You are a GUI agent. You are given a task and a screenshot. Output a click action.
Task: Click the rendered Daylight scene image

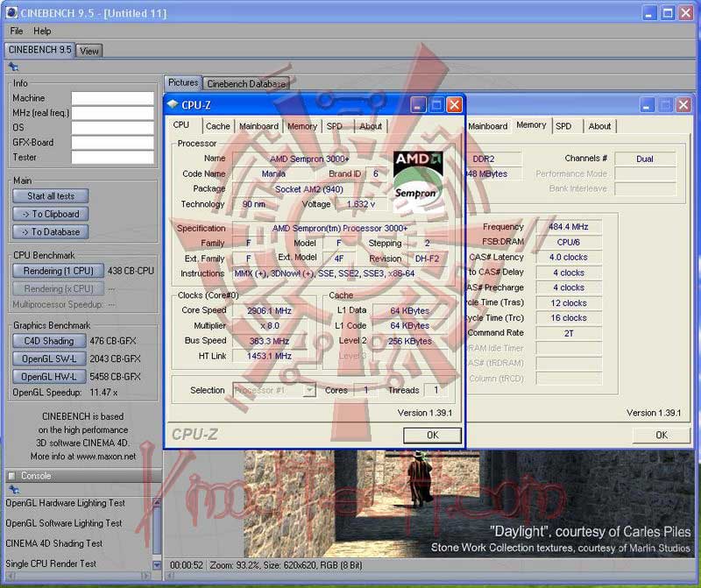[x=469, y=504]
